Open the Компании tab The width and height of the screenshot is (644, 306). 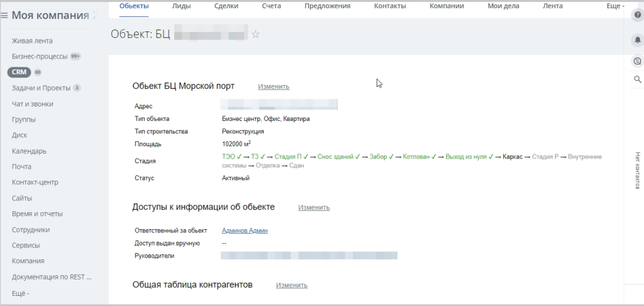pyautogui.click(x=447, y=6)
